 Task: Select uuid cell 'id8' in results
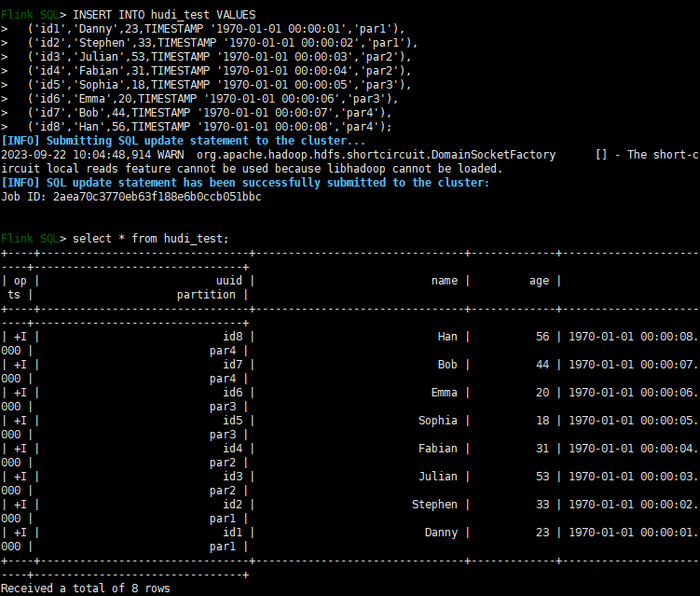coord(233,337)
